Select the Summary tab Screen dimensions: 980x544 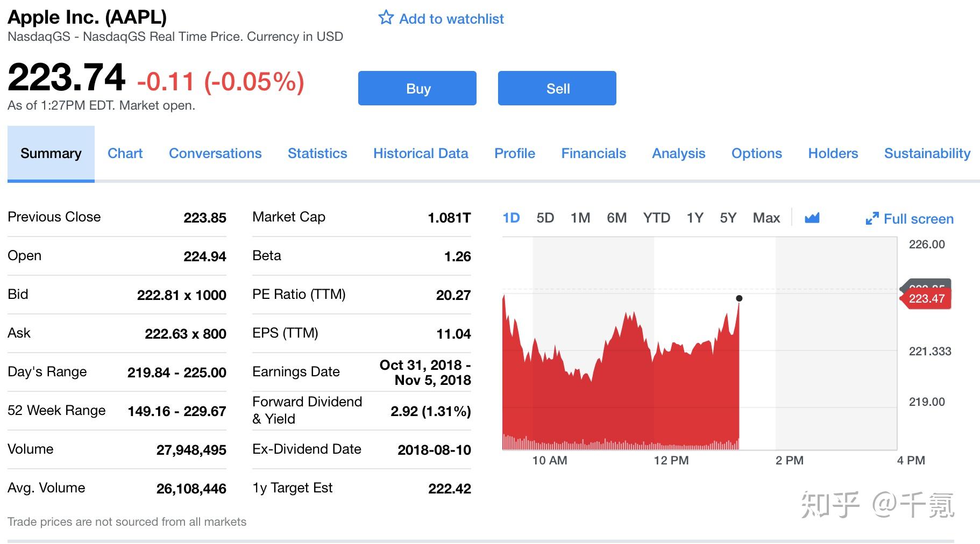(x=51, y=154)
